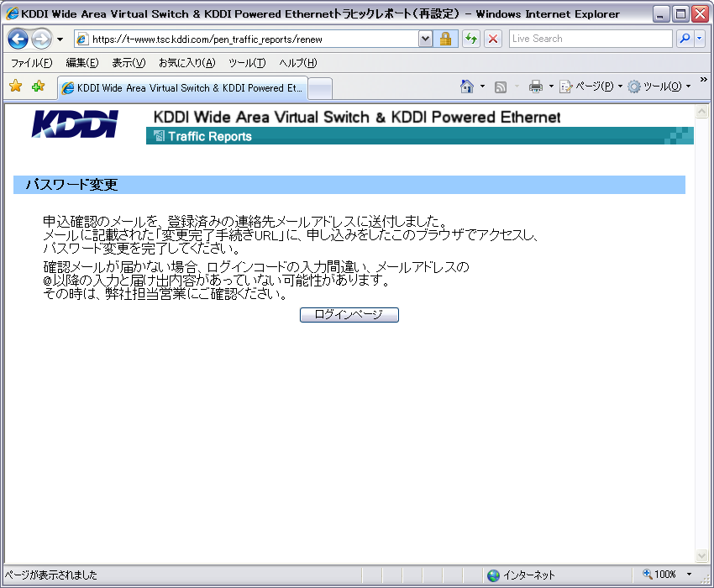Open the Favorites Center star icon

click(15, 86)
